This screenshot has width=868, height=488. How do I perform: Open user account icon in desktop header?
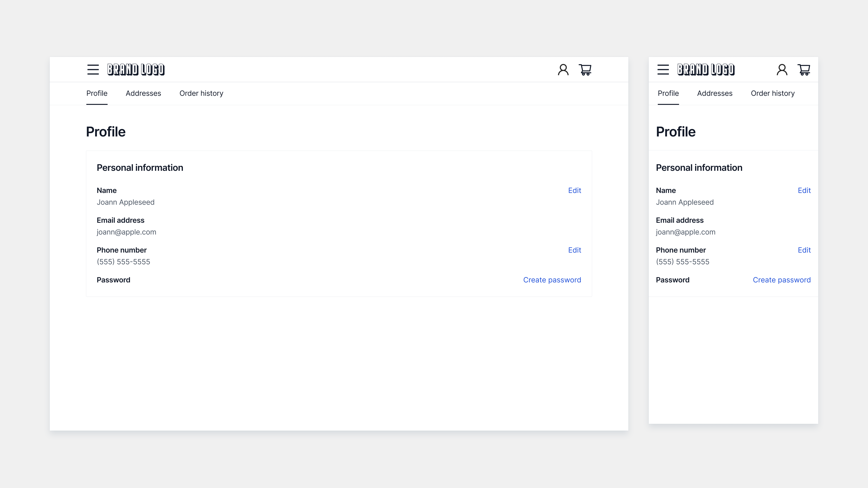(x=563, y=70)
